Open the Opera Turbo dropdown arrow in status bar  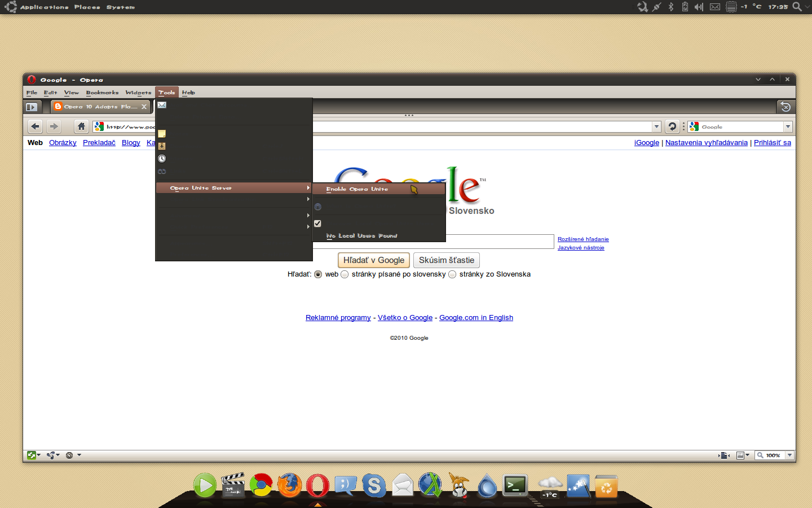pos(79,456)
